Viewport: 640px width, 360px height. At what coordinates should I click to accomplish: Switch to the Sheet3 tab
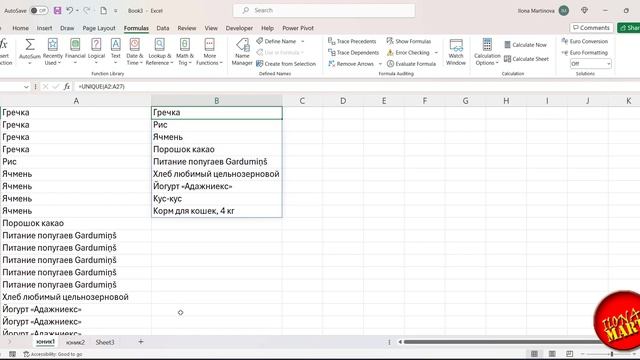(x=105, y=342)
